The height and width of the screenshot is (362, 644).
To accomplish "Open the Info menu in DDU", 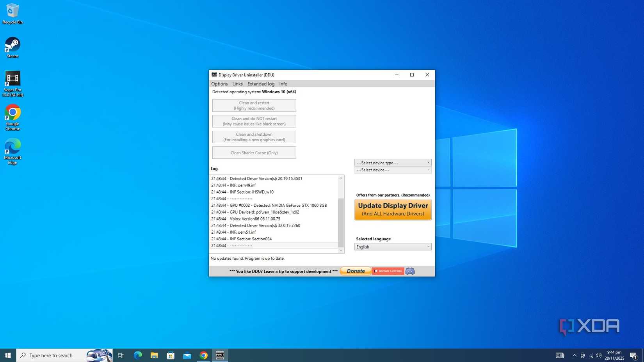I will [x=283, y=84].
